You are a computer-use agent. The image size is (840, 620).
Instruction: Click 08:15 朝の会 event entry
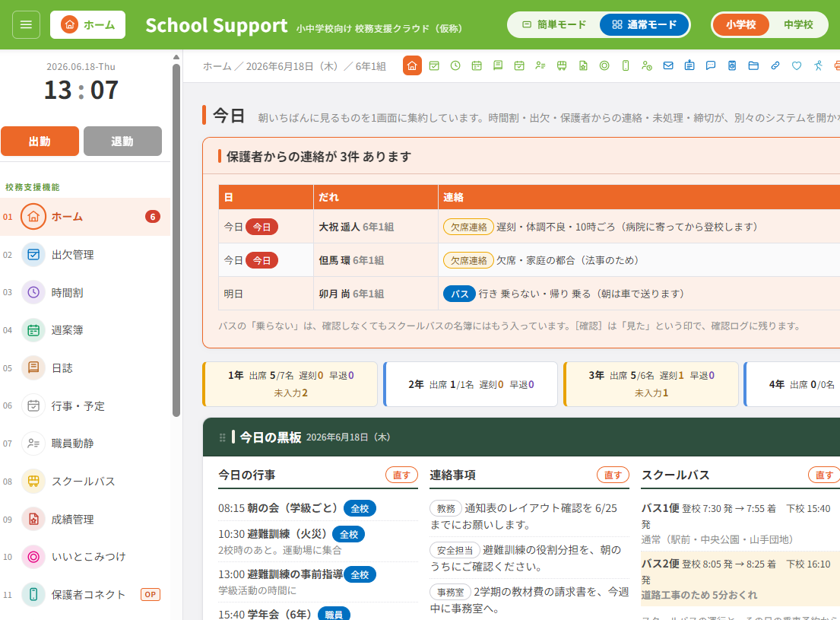coord(318,508)
